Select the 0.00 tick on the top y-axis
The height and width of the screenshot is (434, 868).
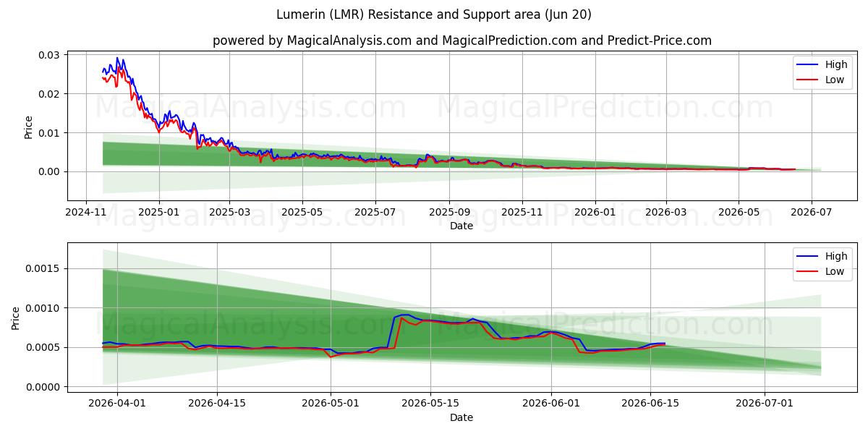point(49,171)
